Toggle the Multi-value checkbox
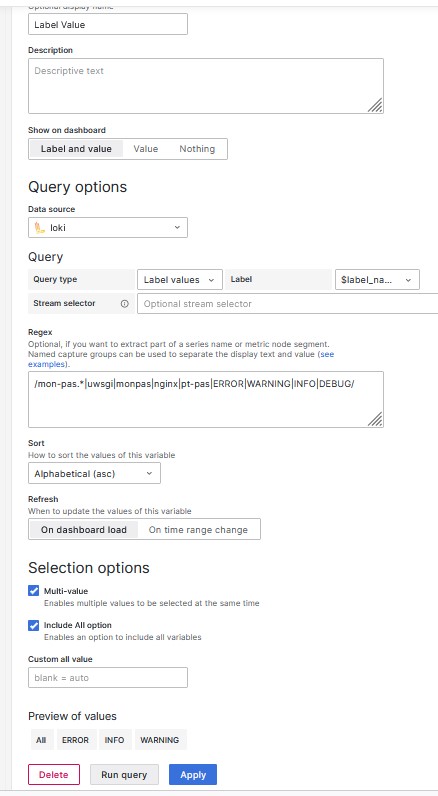 coord(33,591)
